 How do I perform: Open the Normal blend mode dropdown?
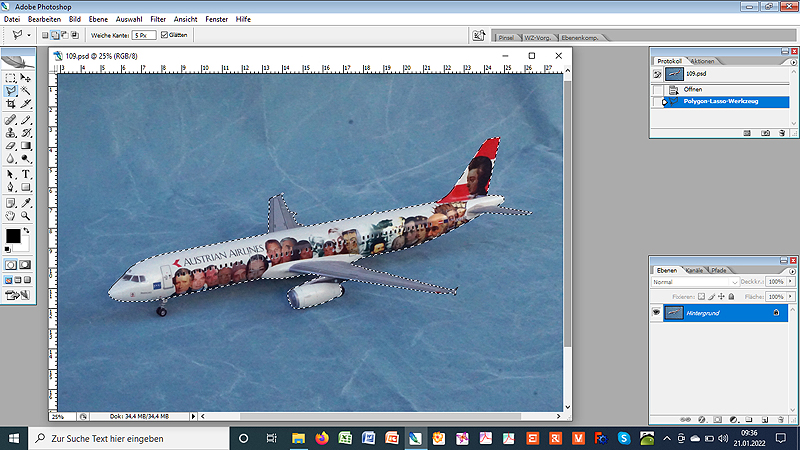pyautogui.click(x=695, y=282)
